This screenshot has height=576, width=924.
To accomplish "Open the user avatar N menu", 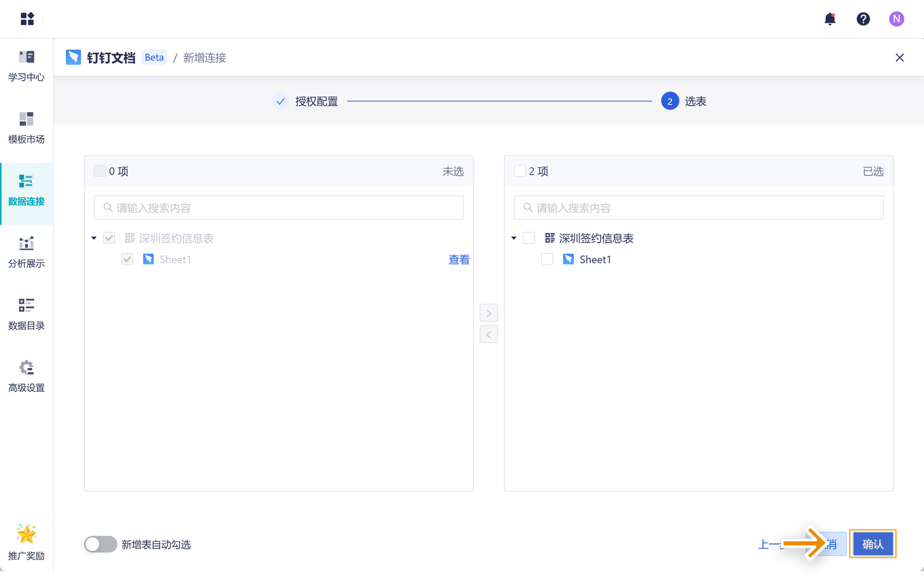I will [x=896, y=19].
